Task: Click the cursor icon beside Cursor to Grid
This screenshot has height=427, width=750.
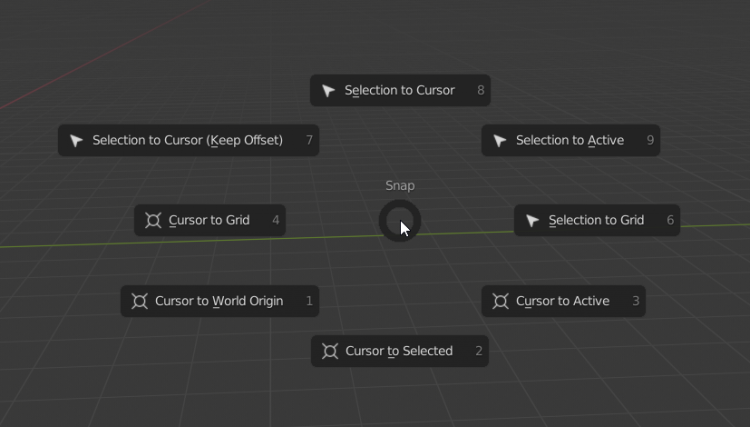Action: tap(153, 221)
